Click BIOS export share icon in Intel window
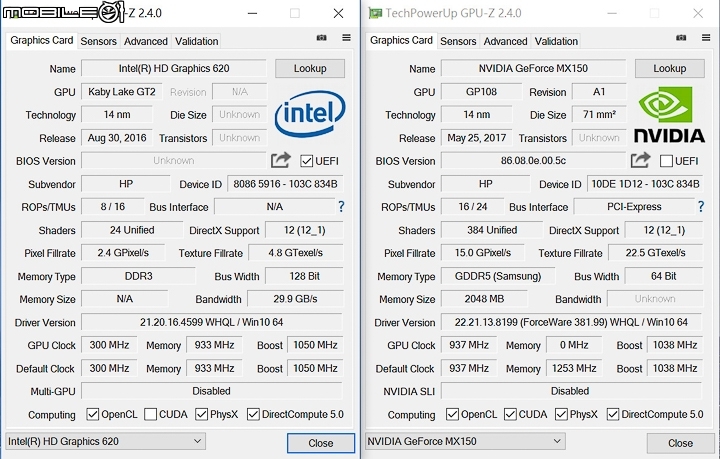 click(281, 160)
